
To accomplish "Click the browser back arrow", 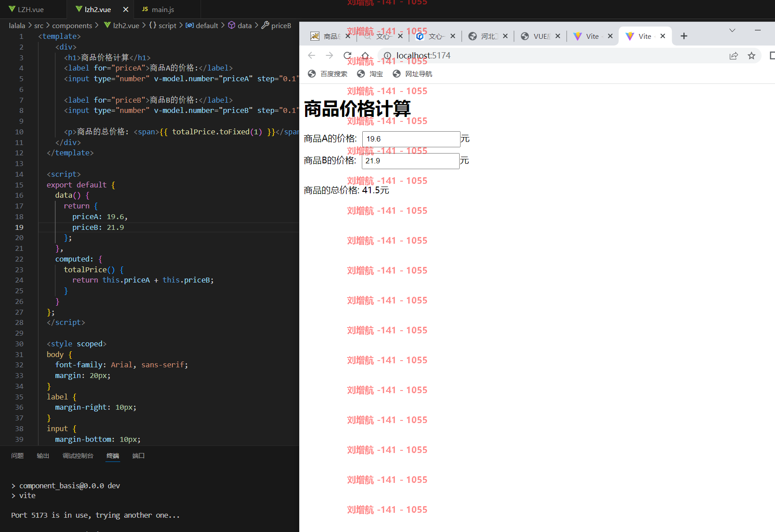I will 312,55.
